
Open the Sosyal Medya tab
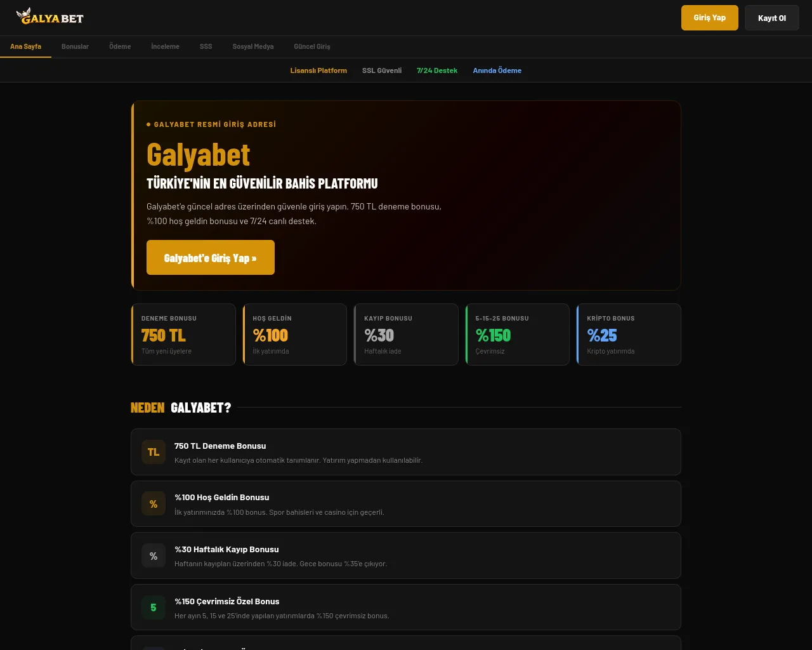pyautogui.click(x=253, y=46)
